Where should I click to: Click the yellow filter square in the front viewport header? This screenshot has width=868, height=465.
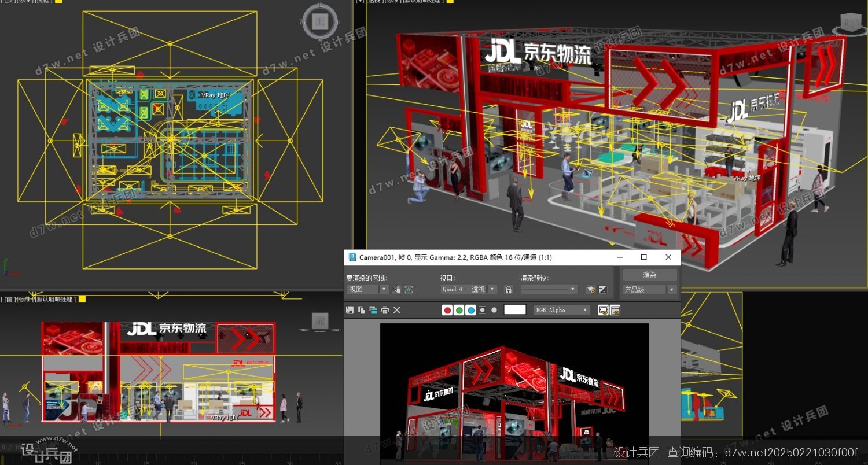click(x=82, y=299)
